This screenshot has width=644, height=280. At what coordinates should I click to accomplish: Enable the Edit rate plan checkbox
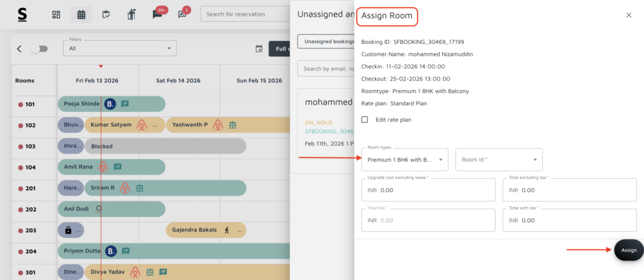[x=365, y=120]
